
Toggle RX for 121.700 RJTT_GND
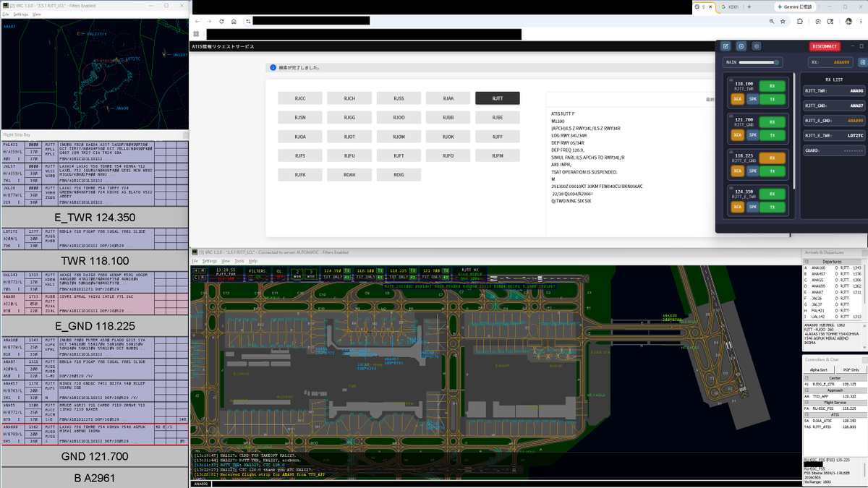coord(773,121)
